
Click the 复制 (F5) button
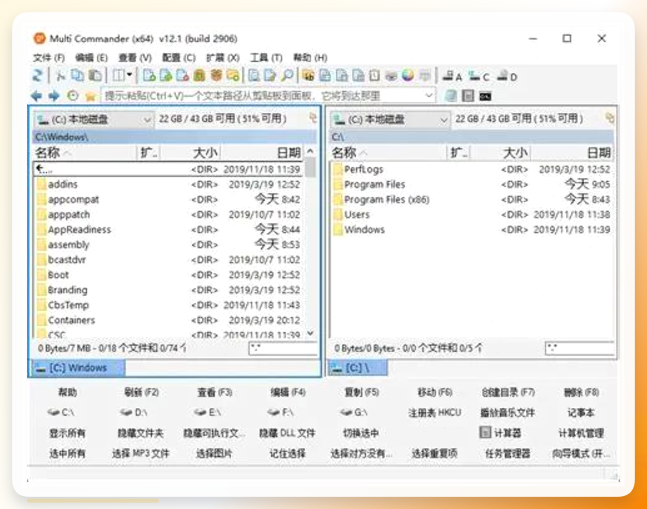[x=361, y=392]
